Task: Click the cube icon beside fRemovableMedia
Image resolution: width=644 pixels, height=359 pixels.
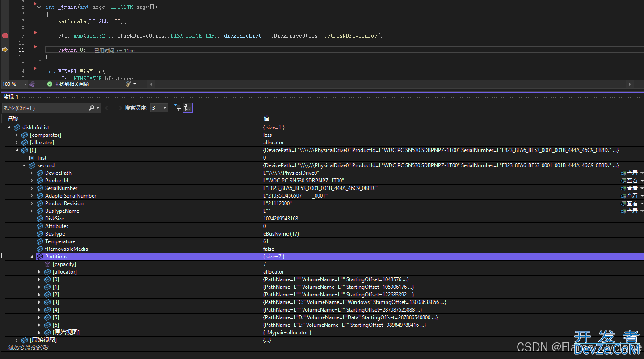Action: click(40, 249)
